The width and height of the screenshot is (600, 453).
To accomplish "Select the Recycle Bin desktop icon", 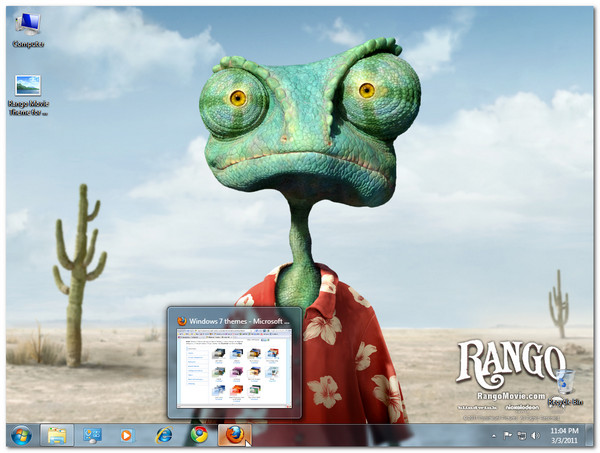I will coord(564,384).
